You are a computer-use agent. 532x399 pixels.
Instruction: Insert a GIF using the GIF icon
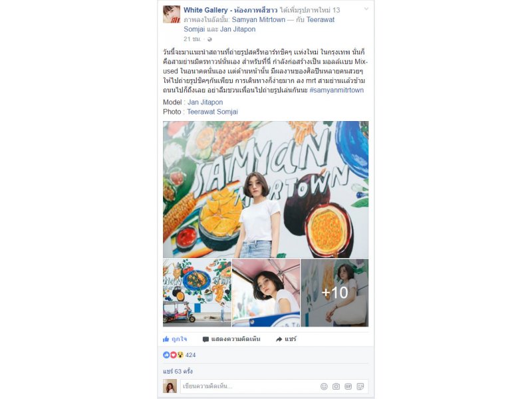point(348,386)
